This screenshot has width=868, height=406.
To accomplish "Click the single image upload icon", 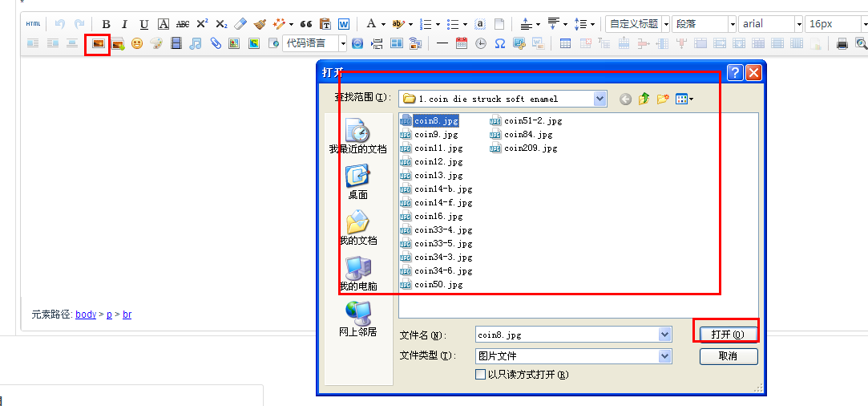I will [99, 43].
